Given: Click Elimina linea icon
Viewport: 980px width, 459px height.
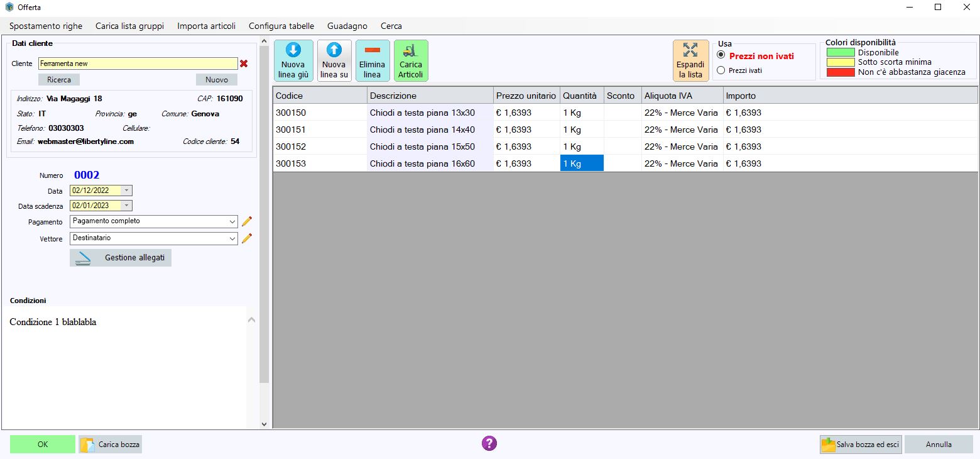Looking at the screenshot, I should click(x=373, y=50).
